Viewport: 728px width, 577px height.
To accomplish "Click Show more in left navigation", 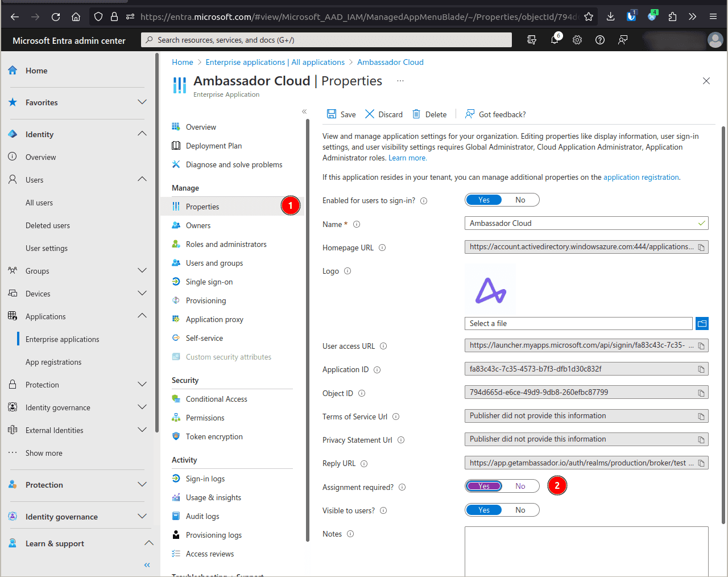I will (x=44, y=453).
